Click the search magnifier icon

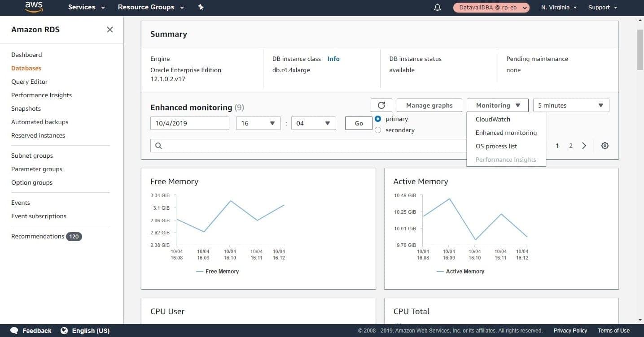tap(158, 146)
